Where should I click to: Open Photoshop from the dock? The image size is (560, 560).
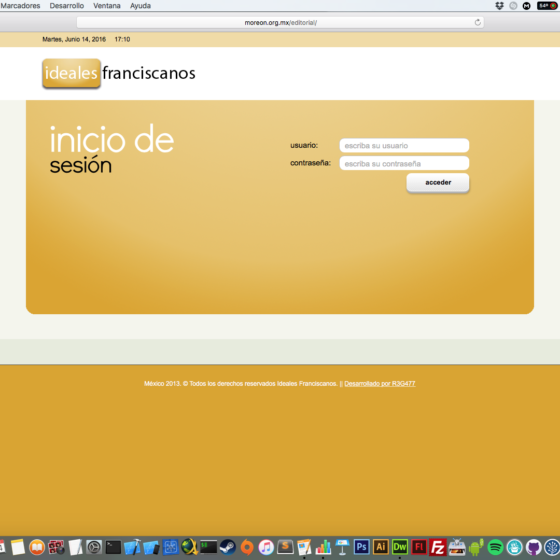tap(361, 547)
